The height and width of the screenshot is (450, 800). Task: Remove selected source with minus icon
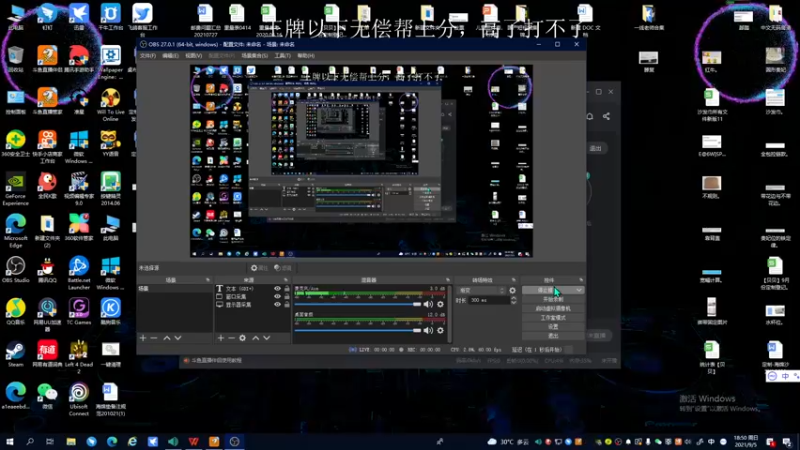click(232, 338)
